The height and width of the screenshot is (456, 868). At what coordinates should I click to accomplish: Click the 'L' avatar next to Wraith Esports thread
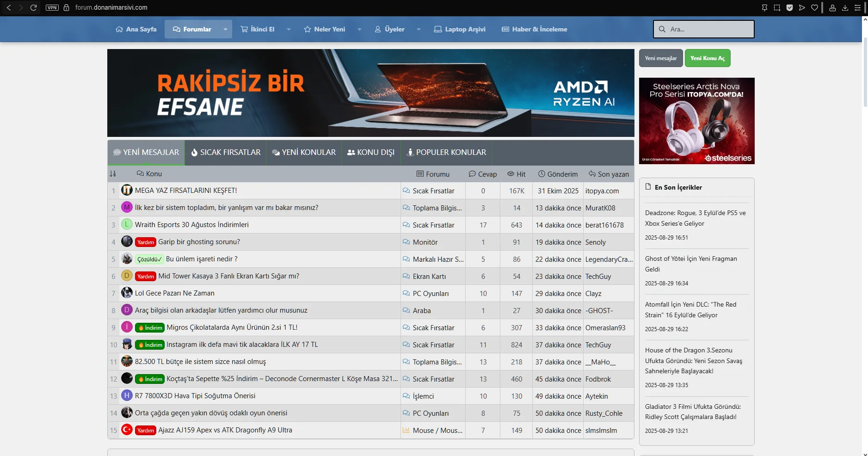pyautogui.click(x=127, y=224)
